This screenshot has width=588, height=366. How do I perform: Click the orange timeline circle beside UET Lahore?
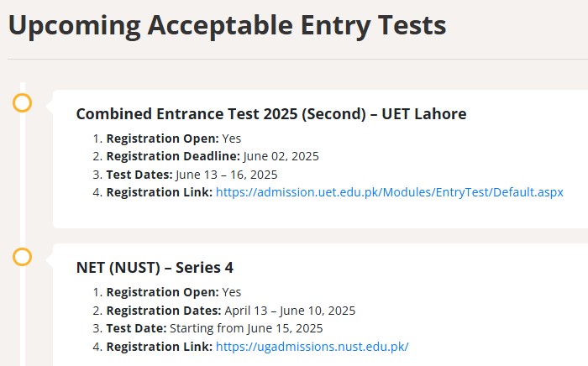(22, 103)
